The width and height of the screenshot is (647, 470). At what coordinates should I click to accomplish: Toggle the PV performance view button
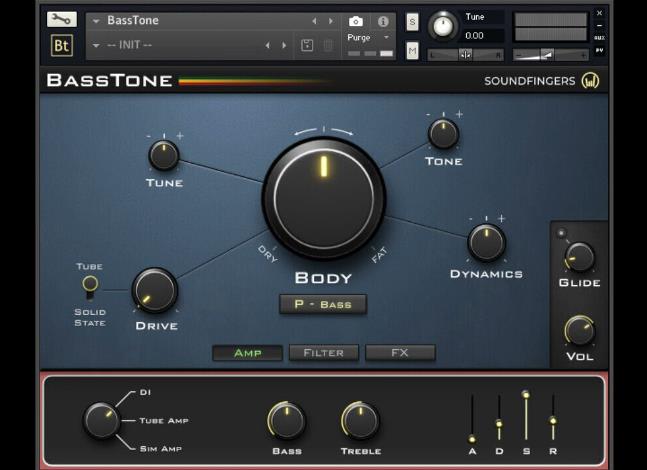point(600,50)
